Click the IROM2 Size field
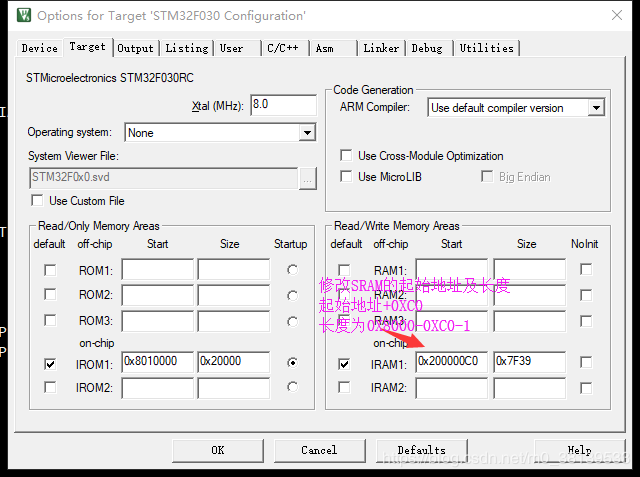 234,388
